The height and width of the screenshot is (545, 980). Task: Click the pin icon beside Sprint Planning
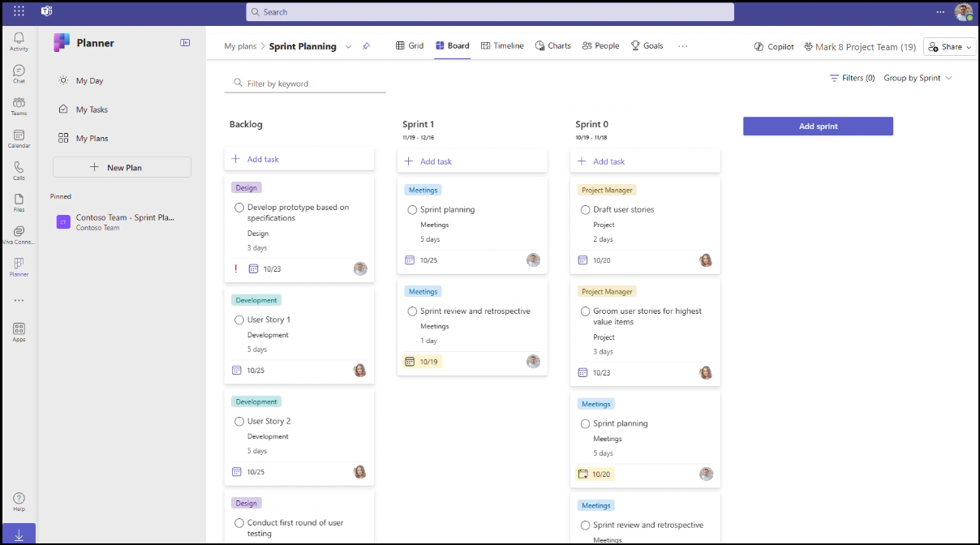(x=366, y=46)
